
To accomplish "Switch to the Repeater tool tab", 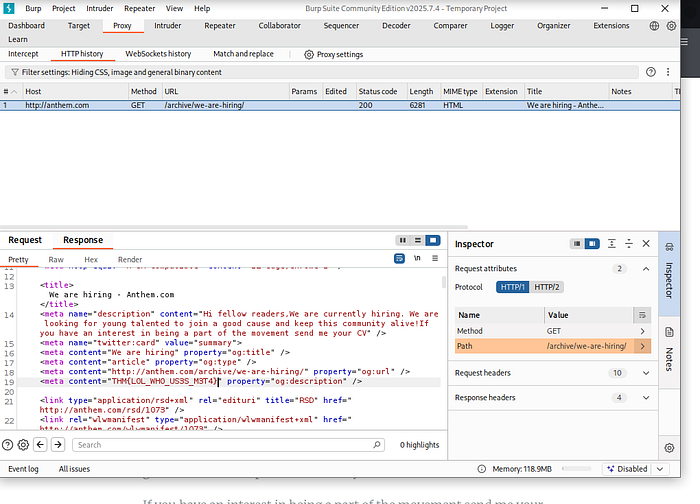I will pos(220,26).
